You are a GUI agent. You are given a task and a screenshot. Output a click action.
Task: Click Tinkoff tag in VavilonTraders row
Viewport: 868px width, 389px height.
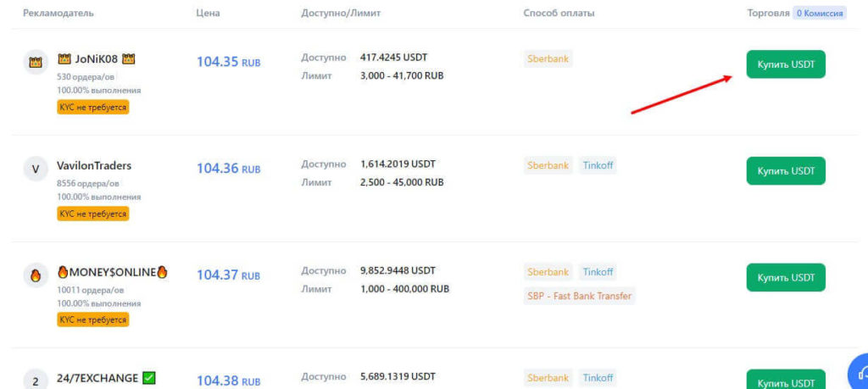click(x=598, y=165)
